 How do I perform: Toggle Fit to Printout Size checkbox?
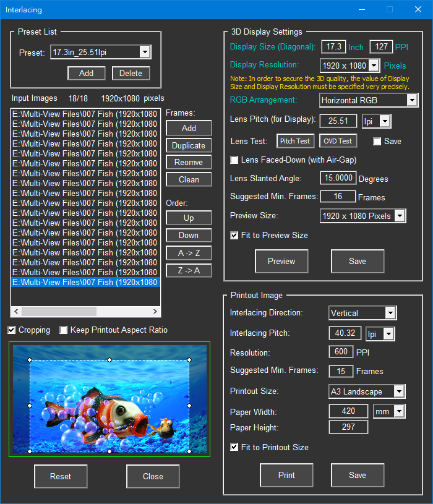pos(234,447)
